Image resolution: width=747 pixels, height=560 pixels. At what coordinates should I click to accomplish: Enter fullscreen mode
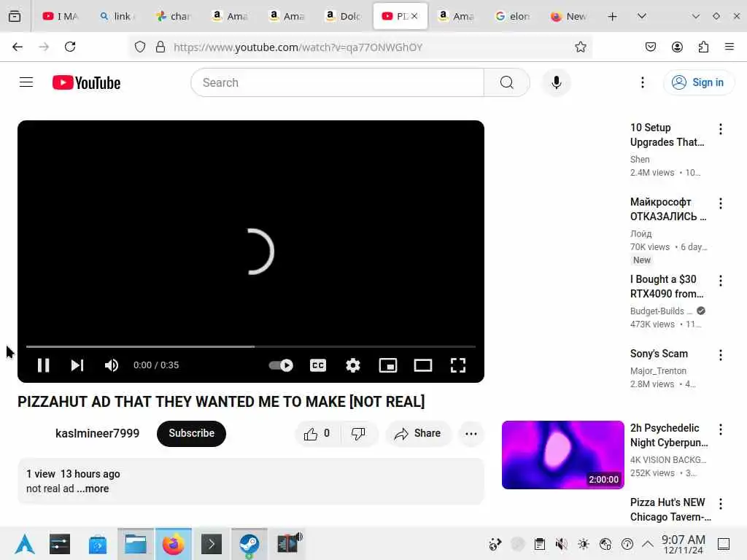[x=458, y=365]
